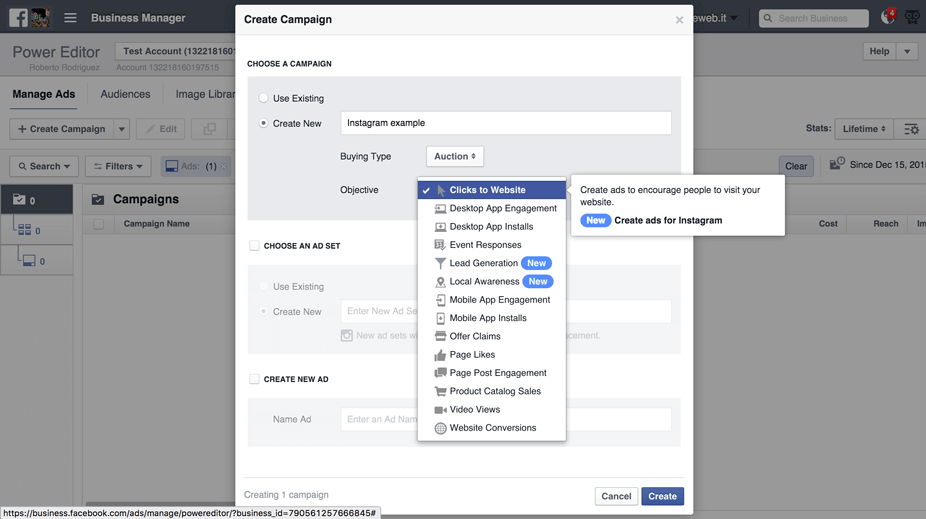Select Create New campaign radio button
926x519 pixels.
pyautogui.click(x=263, y=123)
